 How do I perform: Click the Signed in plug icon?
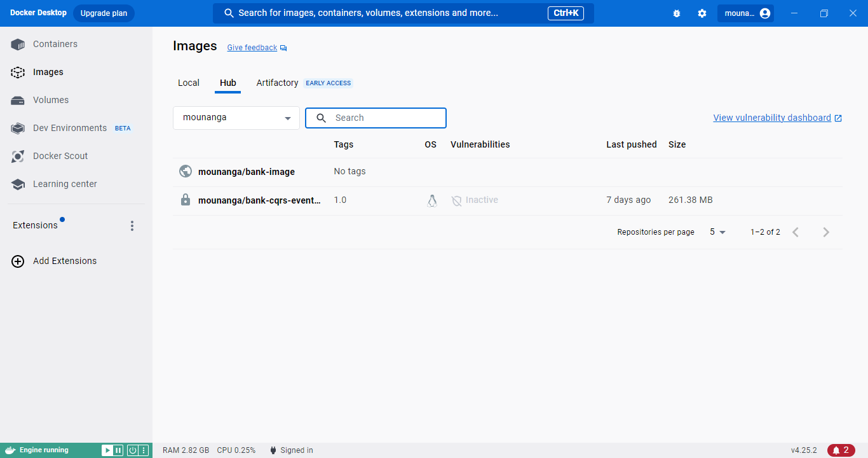[273, 450]
